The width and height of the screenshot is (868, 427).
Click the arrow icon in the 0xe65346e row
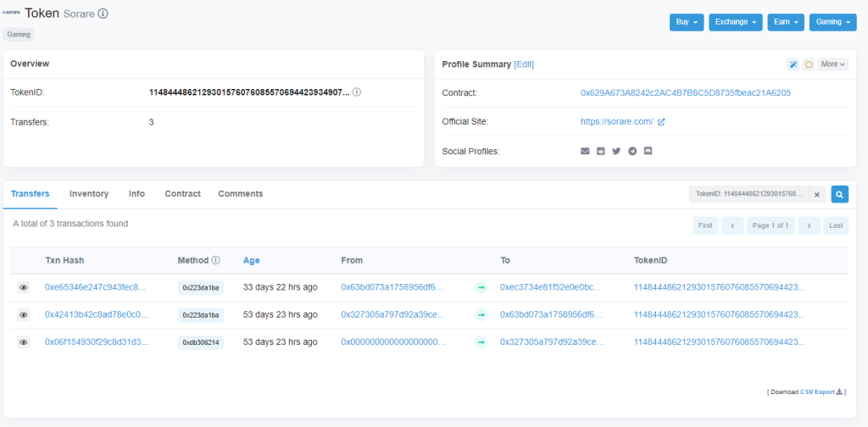(x=481, y=287)
